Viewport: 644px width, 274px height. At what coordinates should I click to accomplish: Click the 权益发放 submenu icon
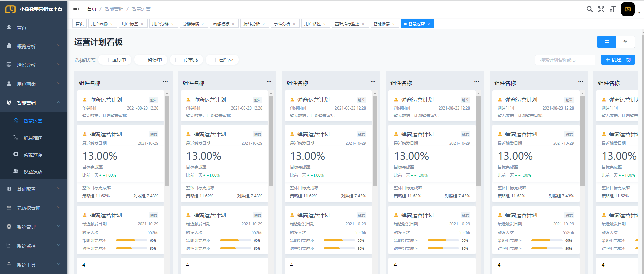click(x=16, y=171)
